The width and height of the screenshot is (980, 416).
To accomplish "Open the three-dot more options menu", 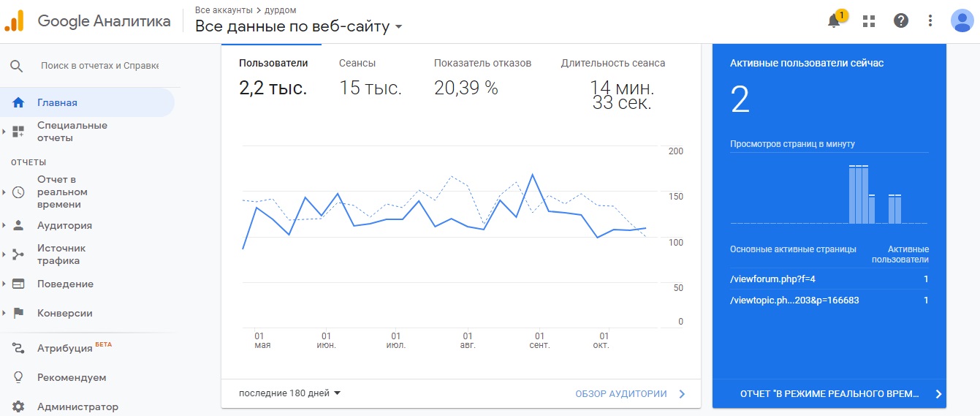I will (x=930, y=20).
